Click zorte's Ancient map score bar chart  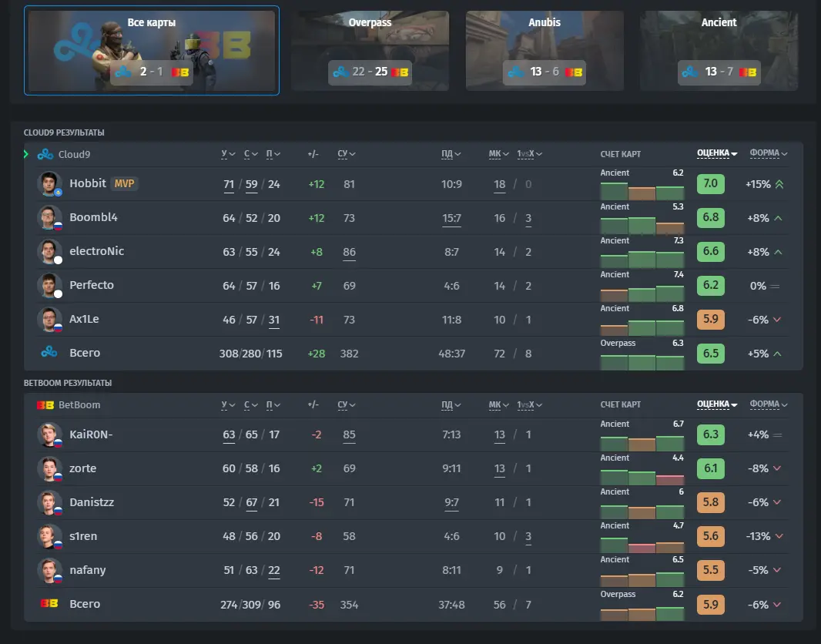tap(642, 477)
